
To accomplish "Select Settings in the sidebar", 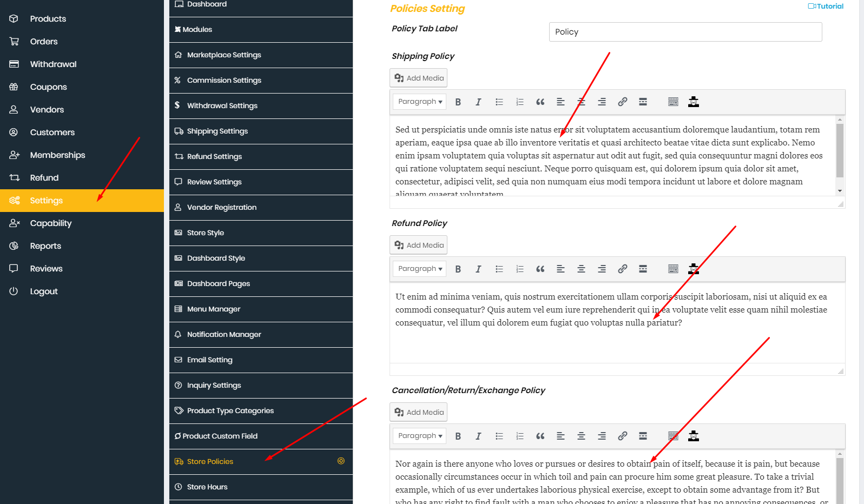I will 82,200.
